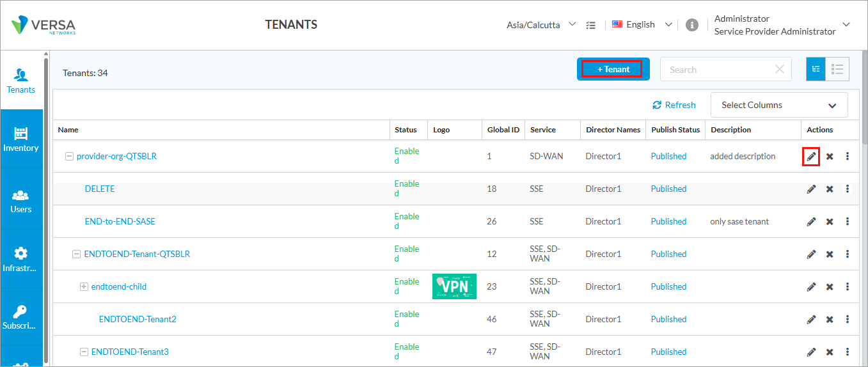Open three-dot menu for endtoend-child
The height and width of the screenshot is (367, 868).
click(x=848, y=286)
